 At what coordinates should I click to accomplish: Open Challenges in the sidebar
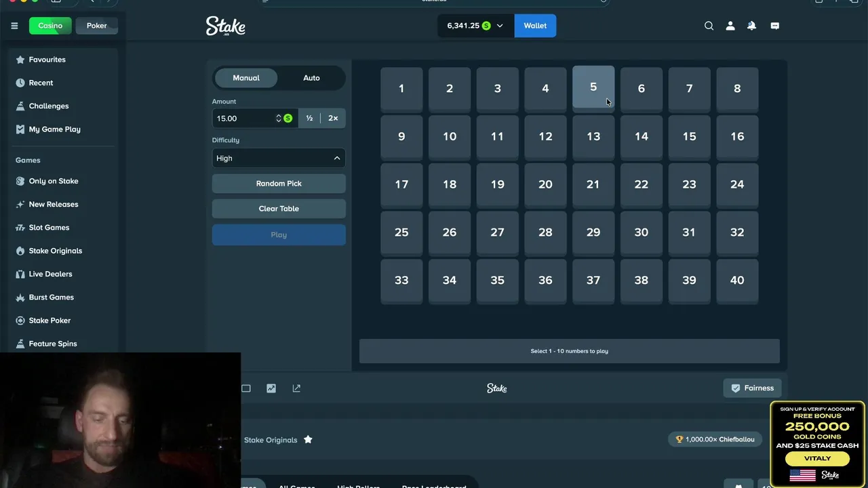49,106
